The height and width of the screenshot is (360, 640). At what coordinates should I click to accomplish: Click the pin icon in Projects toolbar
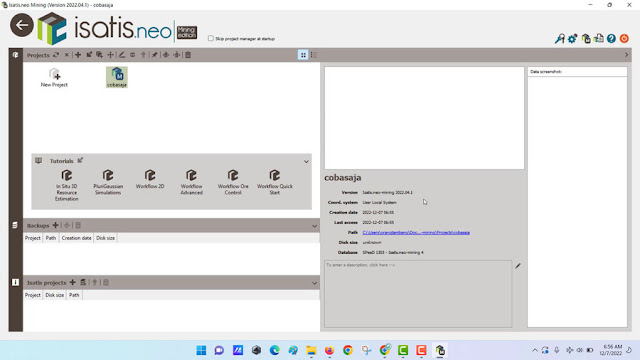(155, 55)
